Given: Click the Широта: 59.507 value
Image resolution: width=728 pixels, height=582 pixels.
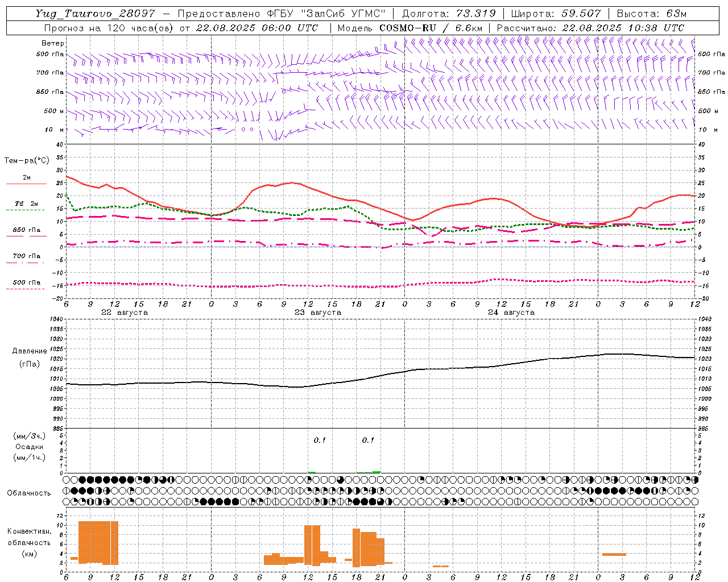Looking at the screenshot, I should pos(556,14).
